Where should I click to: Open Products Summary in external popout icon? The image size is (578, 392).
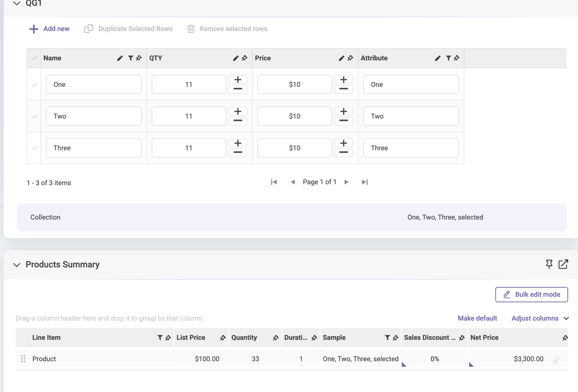[563, 264]
